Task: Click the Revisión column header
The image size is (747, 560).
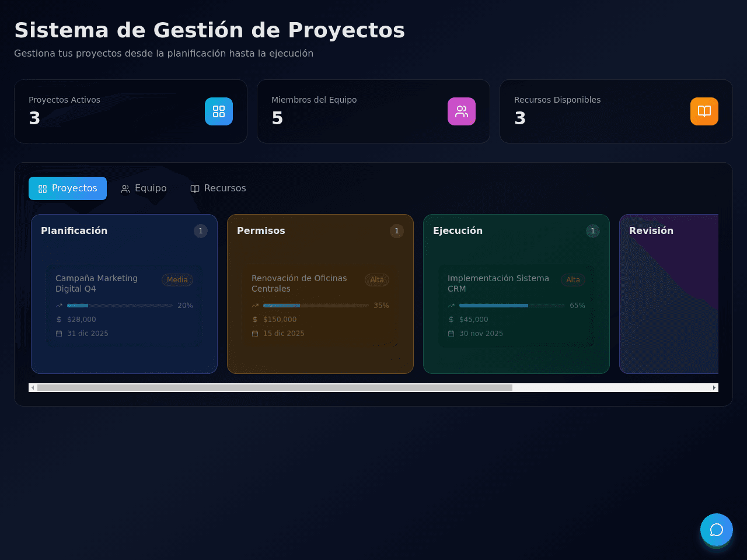Action: 651,231
